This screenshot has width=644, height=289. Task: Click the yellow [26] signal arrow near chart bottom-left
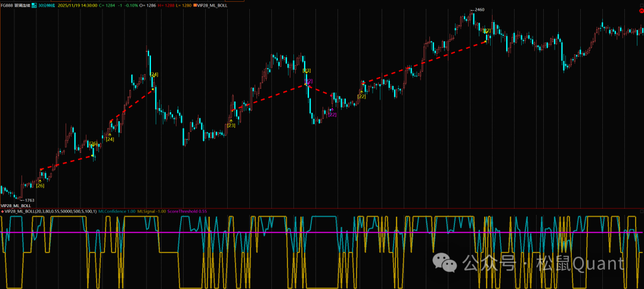pyautogui.click(x=40, y=185)
